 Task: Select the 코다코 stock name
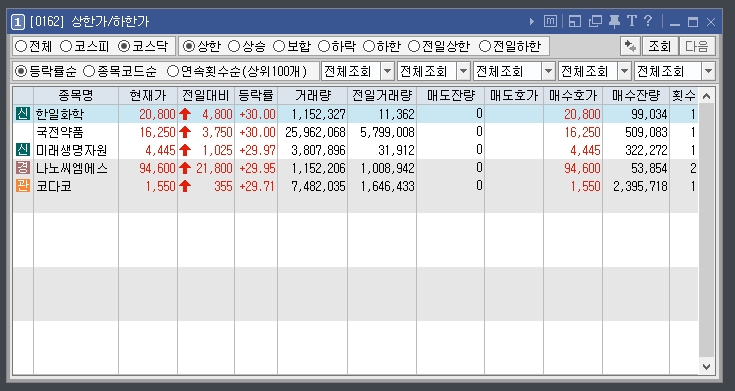(x=53, y=186)
